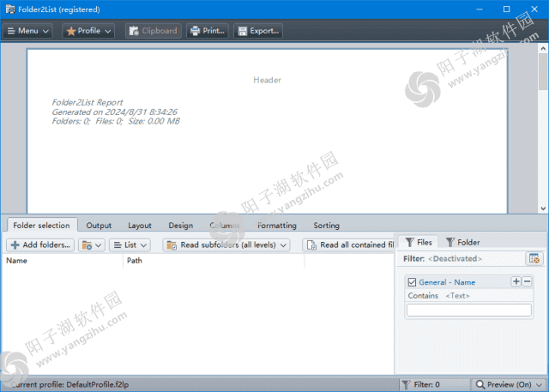This screenshot has width=549, height=392.
Task: Click the filter text input field
Action: [469, 311]
